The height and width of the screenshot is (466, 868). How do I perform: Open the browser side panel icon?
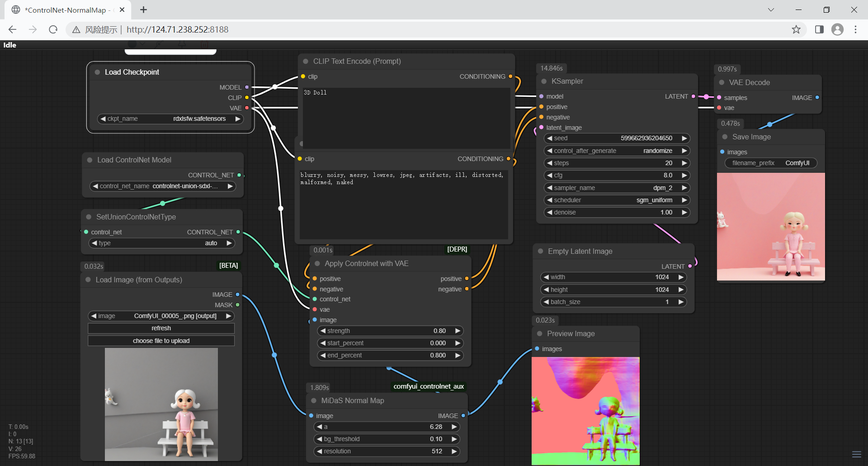pyautogui.click(x=819, y=29)
